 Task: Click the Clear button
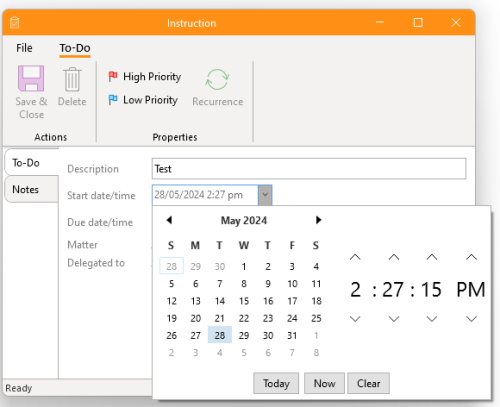pos(368,383)
